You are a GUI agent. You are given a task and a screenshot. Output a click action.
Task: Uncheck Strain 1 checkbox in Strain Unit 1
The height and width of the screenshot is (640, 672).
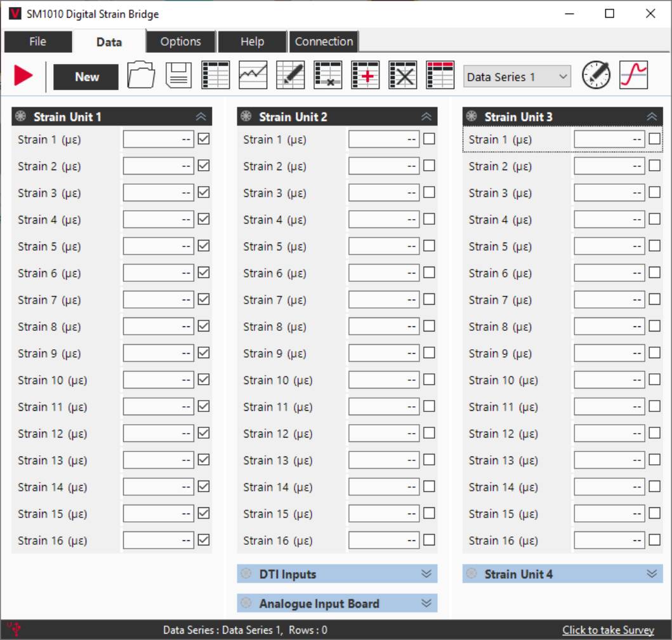pyautogui.click(x=204, y=139)
